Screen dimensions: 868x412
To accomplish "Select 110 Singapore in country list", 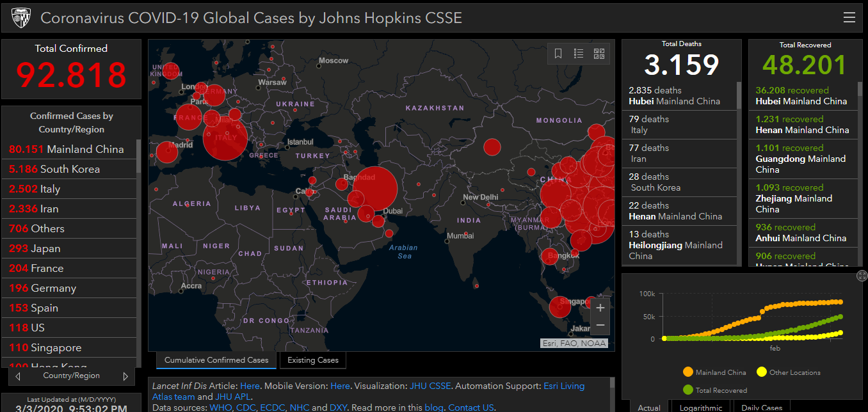I will click(69, 347).
